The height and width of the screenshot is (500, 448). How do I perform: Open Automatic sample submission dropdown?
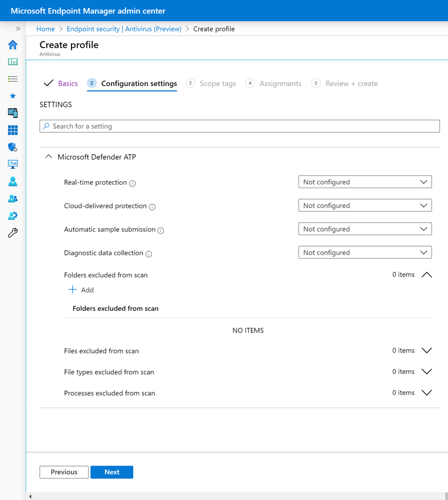(365, 229)
